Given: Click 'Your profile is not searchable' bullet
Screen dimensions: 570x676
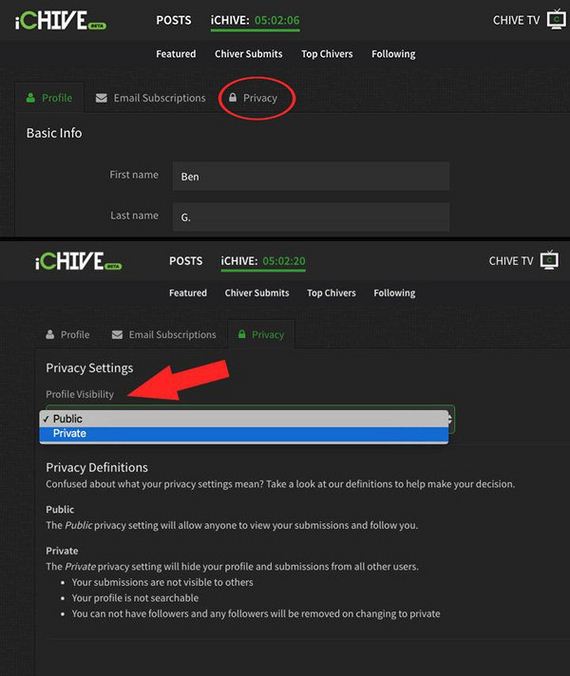Looking at the screenshot, I should 135,598.
